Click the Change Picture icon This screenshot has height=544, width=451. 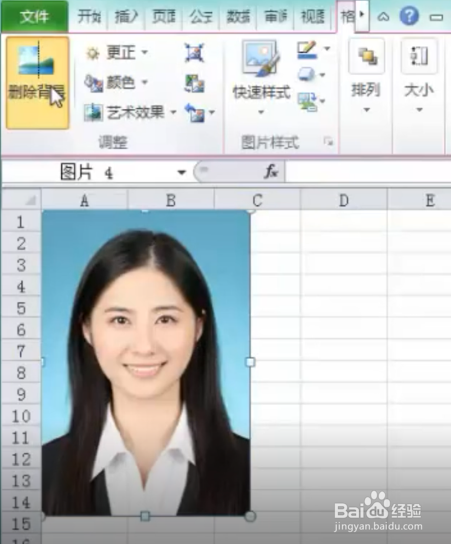(x=194, y=83)
